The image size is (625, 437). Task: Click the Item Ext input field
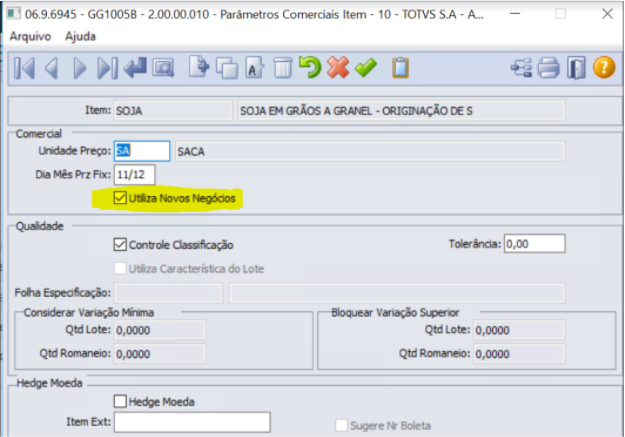[192, 422]
